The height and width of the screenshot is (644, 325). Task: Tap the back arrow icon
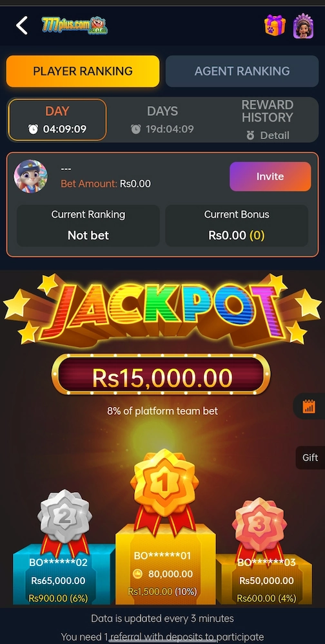(22, 26)
